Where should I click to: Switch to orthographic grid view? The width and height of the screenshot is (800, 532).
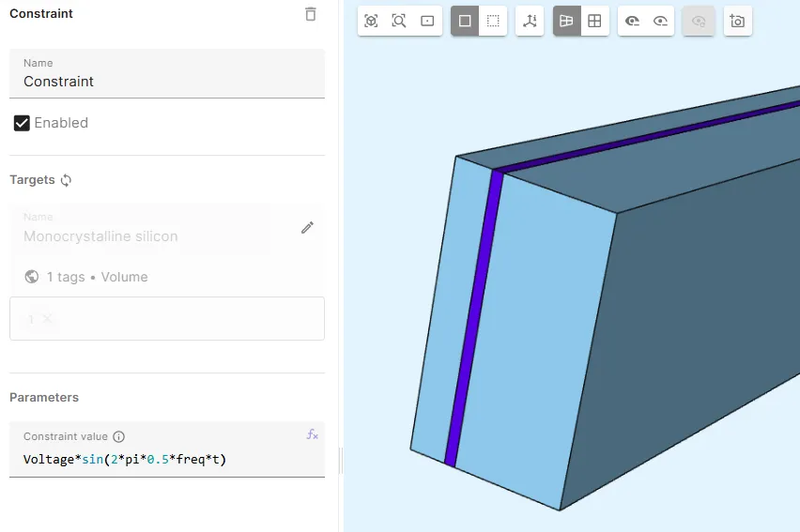click(594, 21)
